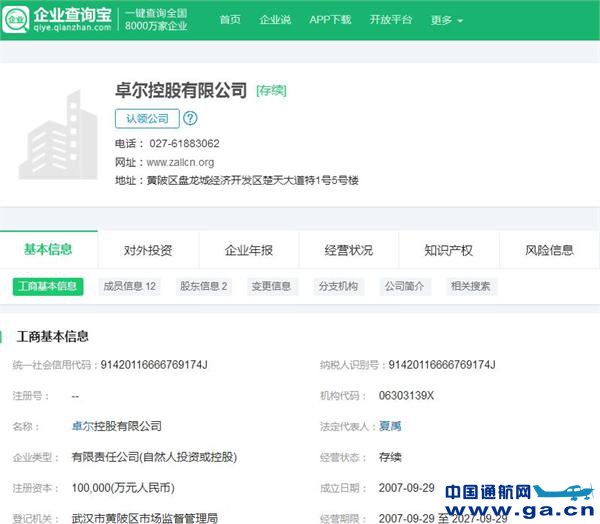Click the 认领公司 button
The width and height of the screenshot is (600, 524).
(x=147, y=118)
